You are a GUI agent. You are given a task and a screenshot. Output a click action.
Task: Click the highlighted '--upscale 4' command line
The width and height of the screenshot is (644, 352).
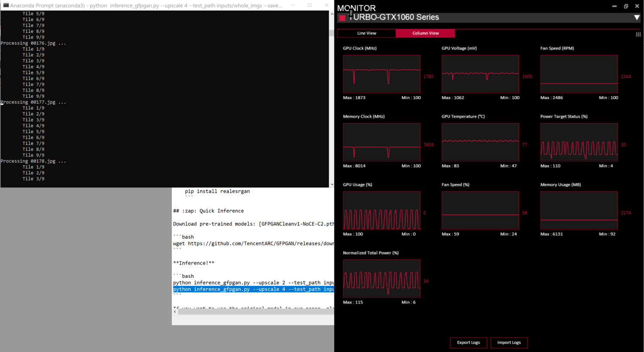click(253, 289)
